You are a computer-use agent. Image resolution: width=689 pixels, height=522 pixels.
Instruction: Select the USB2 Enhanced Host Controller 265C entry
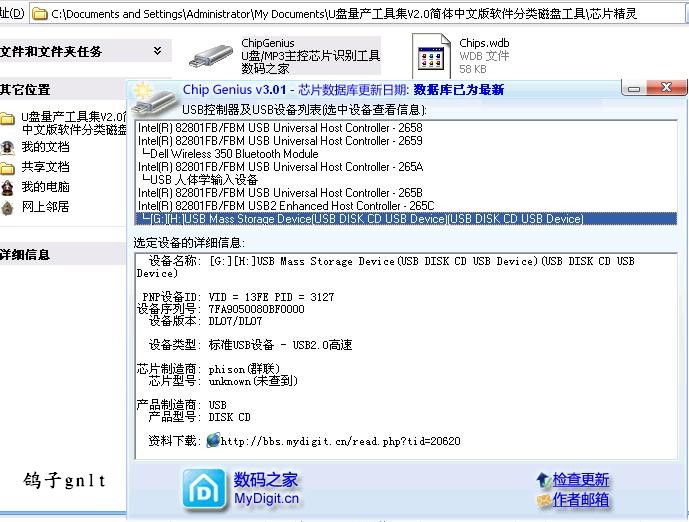286,206
